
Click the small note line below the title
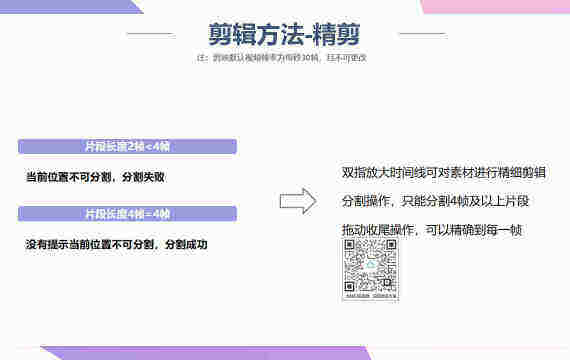click(x=282, y=58)
